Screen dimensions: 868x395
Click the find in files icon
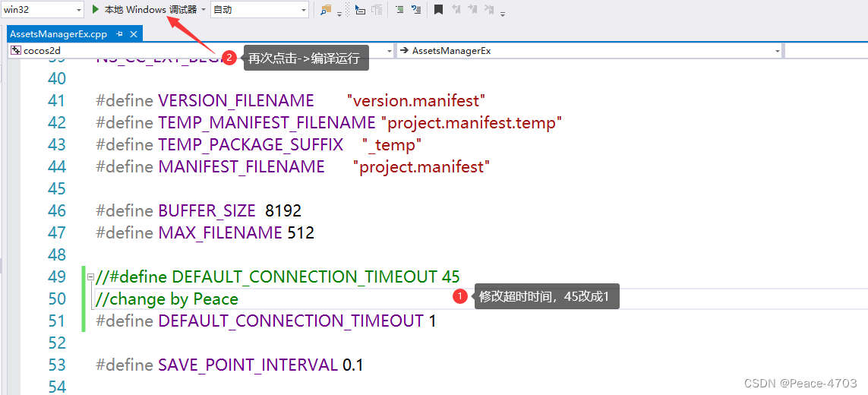click(x=326, y=9)
